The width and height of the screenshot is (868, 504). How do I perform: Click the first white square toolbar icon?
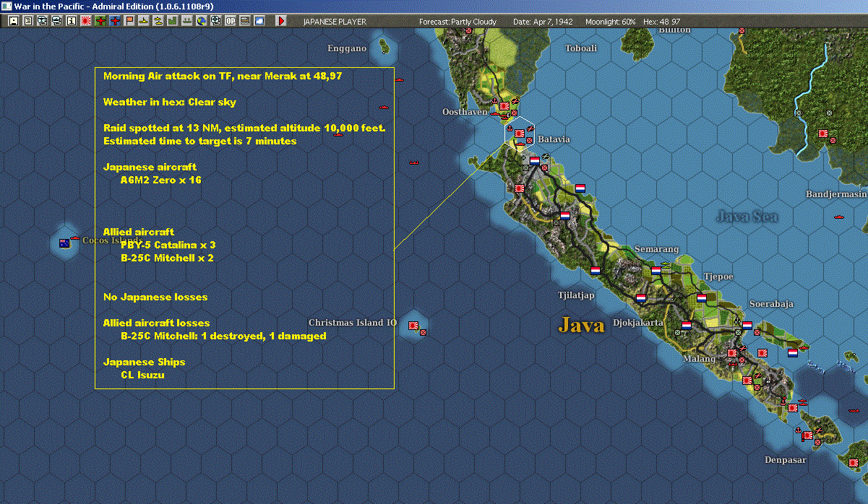click(x=14, y=21)
